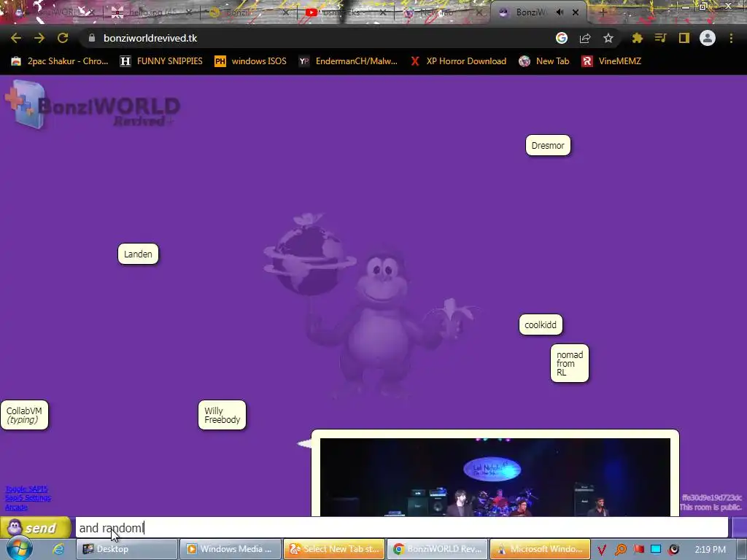Select the nomad from RL name tag
This screenshot has height=560, width=747.
coord(570,363)
